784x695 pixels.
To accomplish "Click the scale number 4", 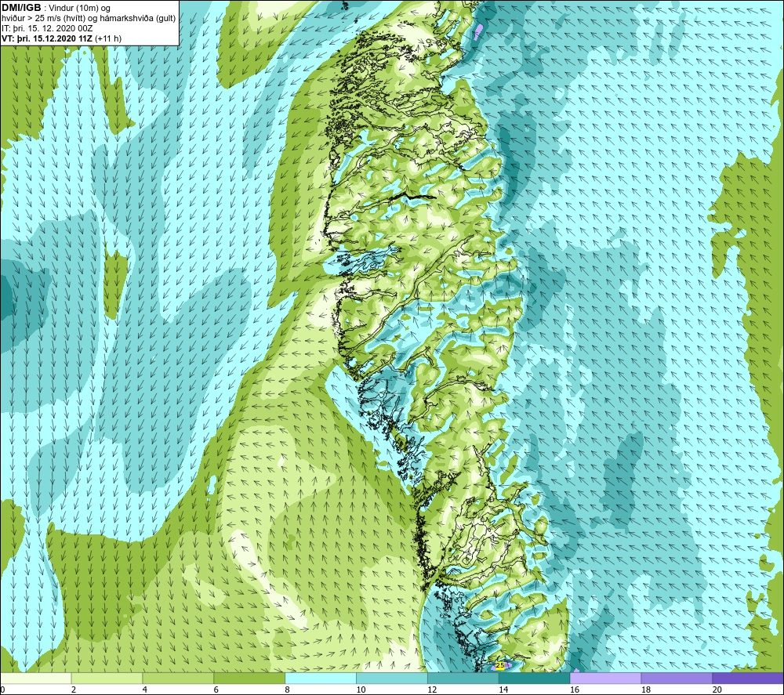I will (x=145, y=690).
